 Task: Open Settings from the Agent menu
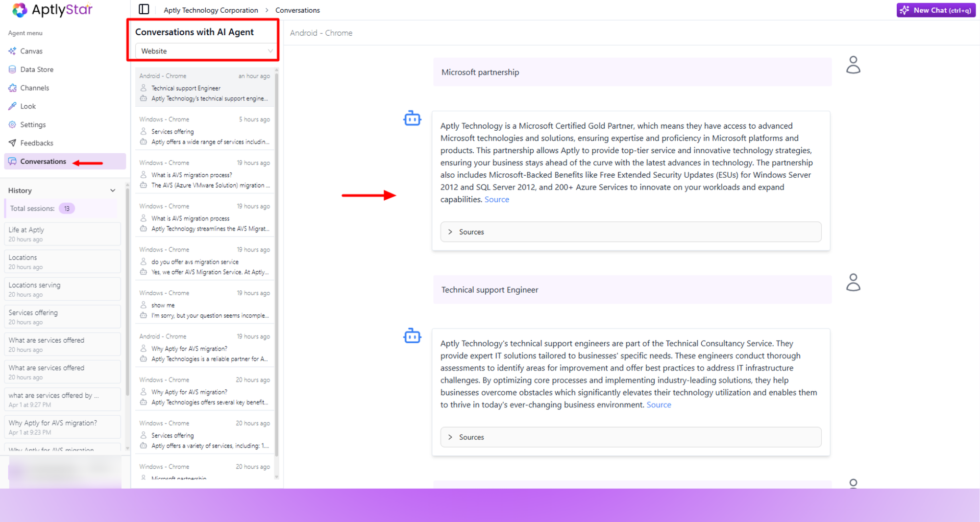33,124
